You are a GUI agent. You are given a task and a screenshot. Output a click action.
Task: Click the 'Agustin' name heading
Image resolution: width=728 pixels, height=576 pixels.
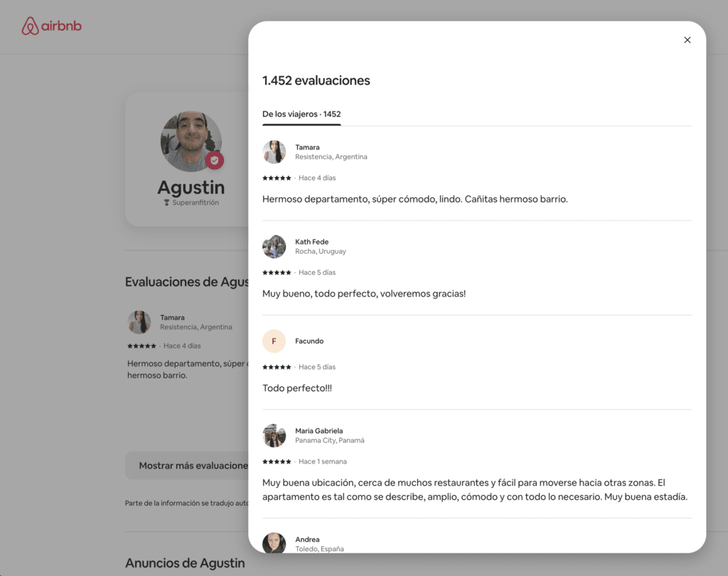pyautogui.click(x=191, y=188)
